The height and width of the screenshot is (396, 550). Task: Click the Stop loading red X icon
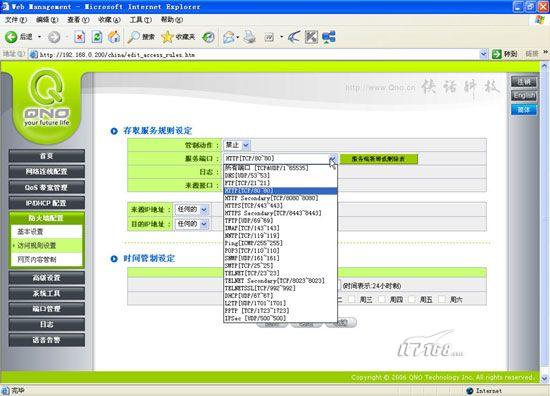80,37
